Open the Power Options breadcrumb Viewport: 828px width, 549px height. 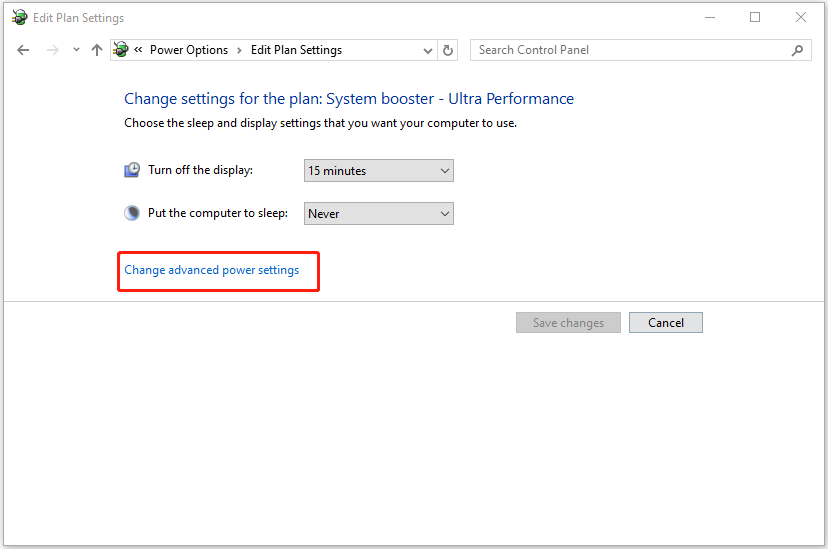[189, 50]
